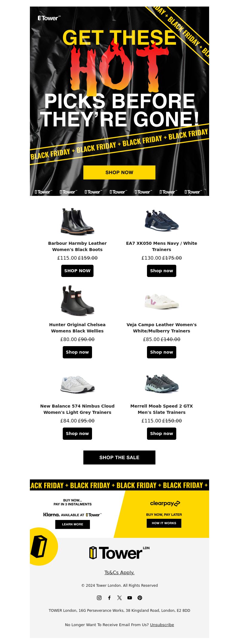Click the Tower logo at top of banner
This screenshot has height=644, width=239.
tap(49, 18)
